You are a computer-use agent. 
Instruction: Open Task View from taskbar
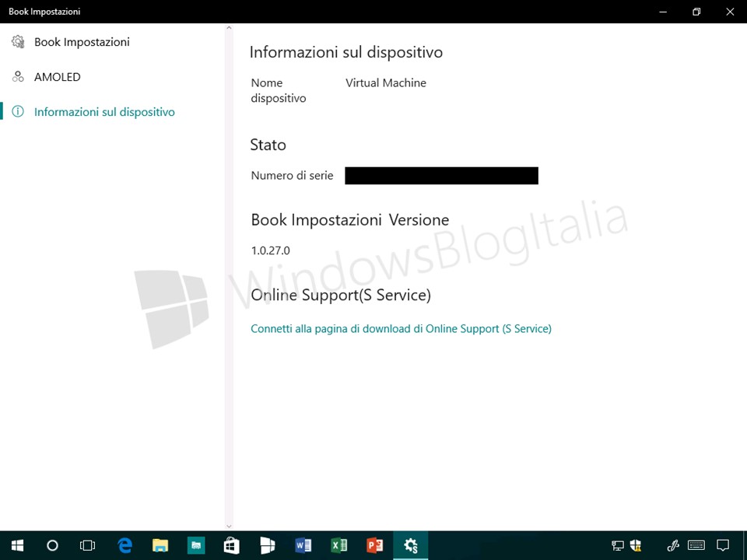[x=88, y=545]
